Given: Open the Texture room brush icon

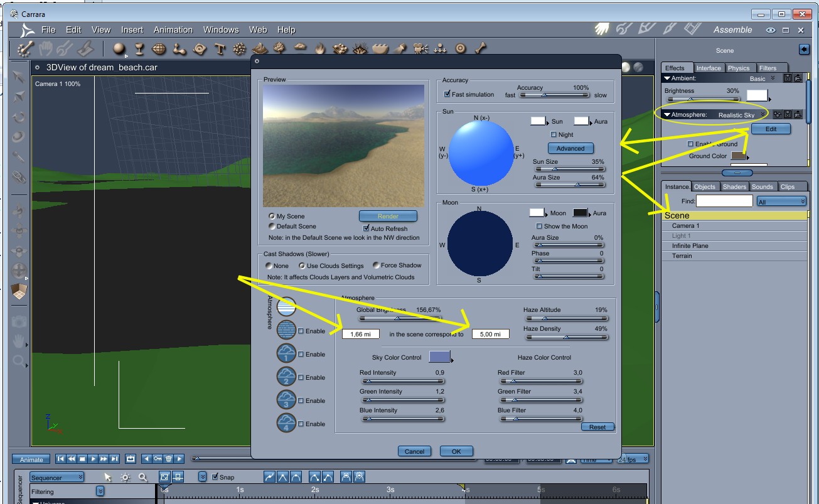Looking at the screenshot, I should pos(670,29).
